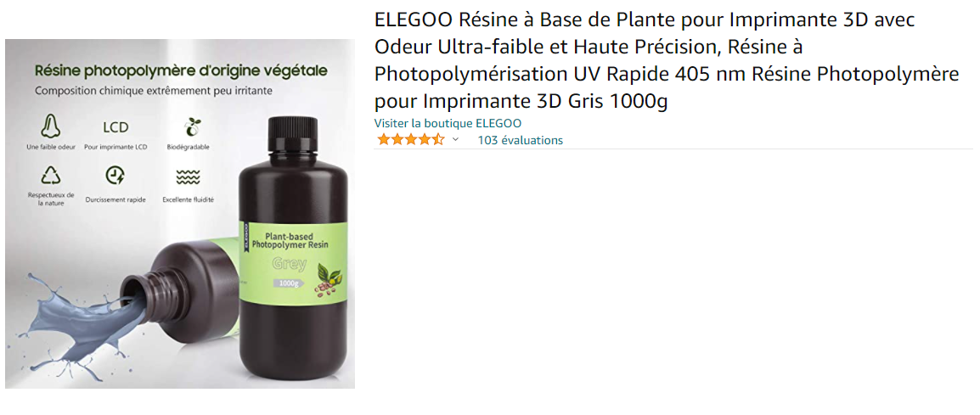The image size is (980, 415).
Task: Click the nose low-odor icon
Action: [x=51, y=126]
